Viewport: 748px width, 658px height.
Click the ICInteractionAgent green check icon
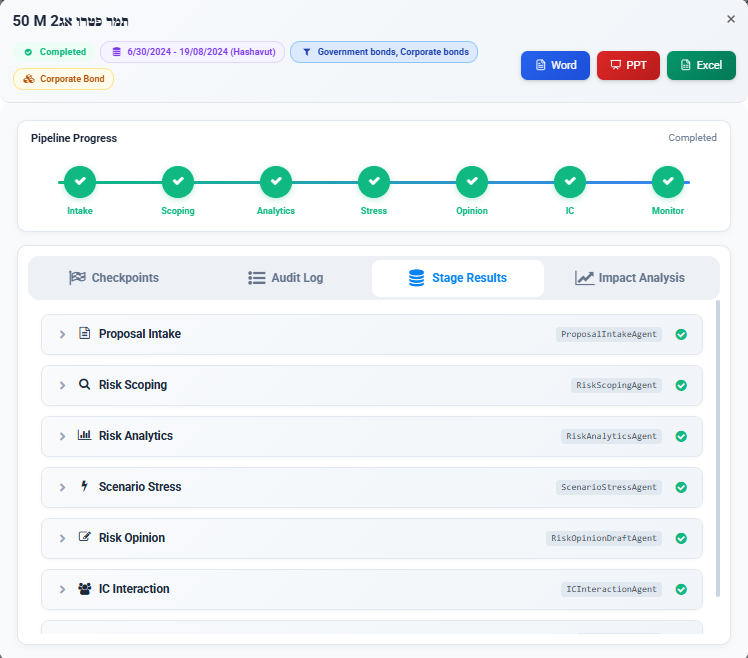tap(681, 590)
